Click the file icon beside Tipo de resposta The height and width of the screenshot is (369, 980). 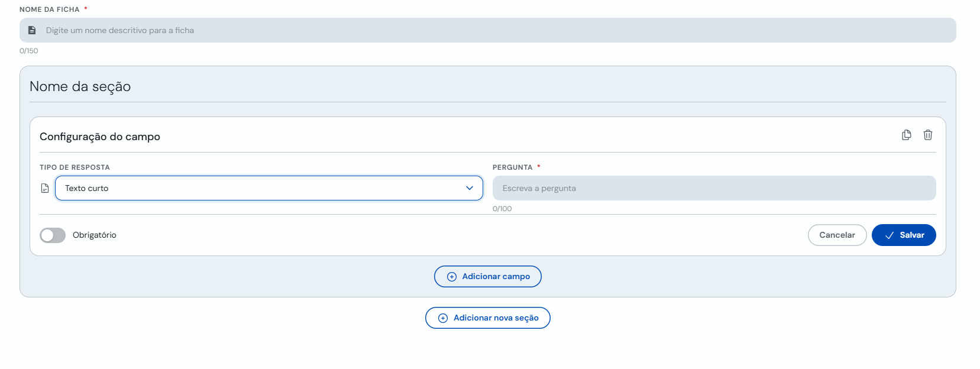pos(45,188)
